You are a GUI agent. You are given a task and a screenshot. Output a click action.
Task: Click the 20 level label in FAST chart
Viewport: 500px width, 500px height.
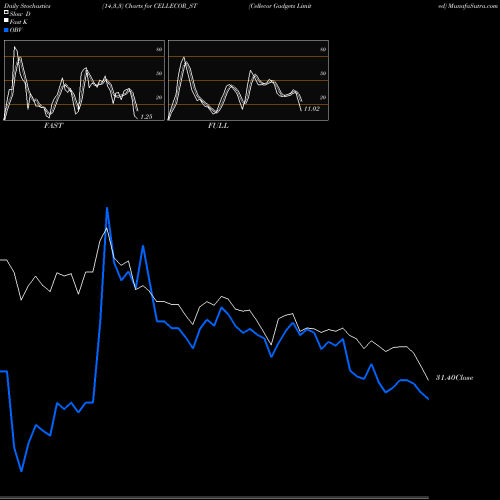(x=159, y=97)
